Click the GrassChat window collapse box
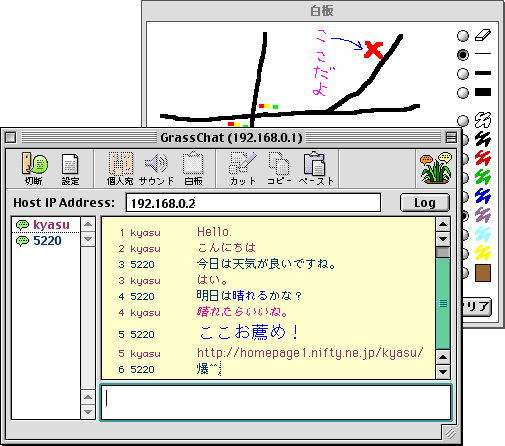The image size is (505, 446). (451, 137)
